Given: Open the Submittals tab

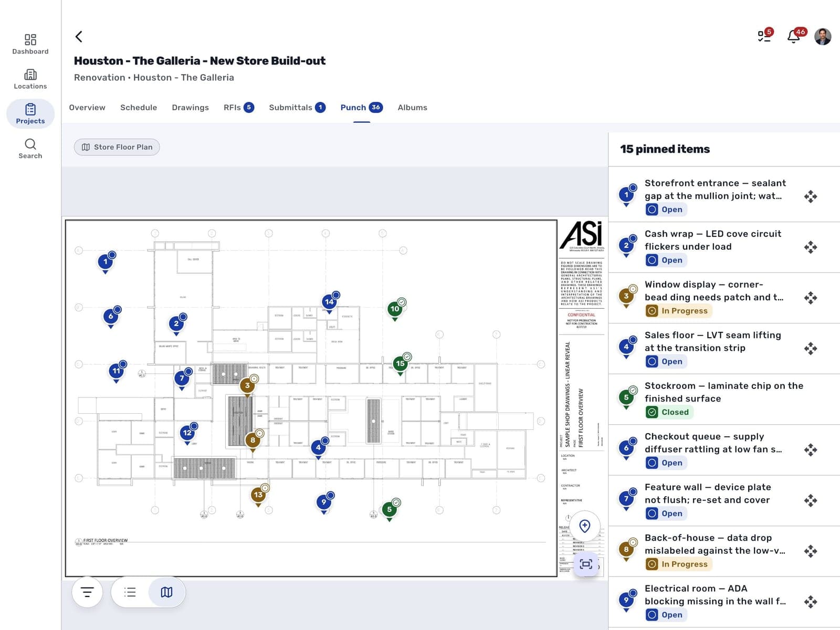Looking at the screenshot, I should click(297, 108).
